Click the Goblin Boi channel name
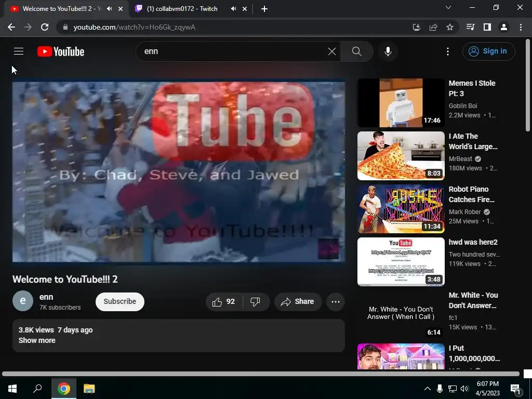Screen dimensions: 532x399 tap(463, 106)
